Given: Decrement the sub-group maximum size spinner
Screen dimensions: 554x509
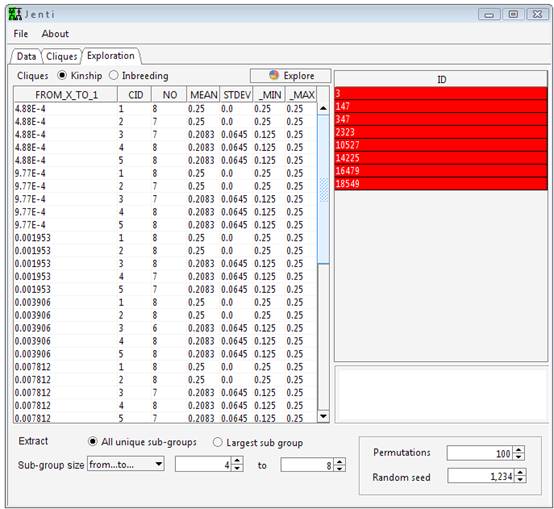Looking at the screenshot, I should (x=340, y=468).
